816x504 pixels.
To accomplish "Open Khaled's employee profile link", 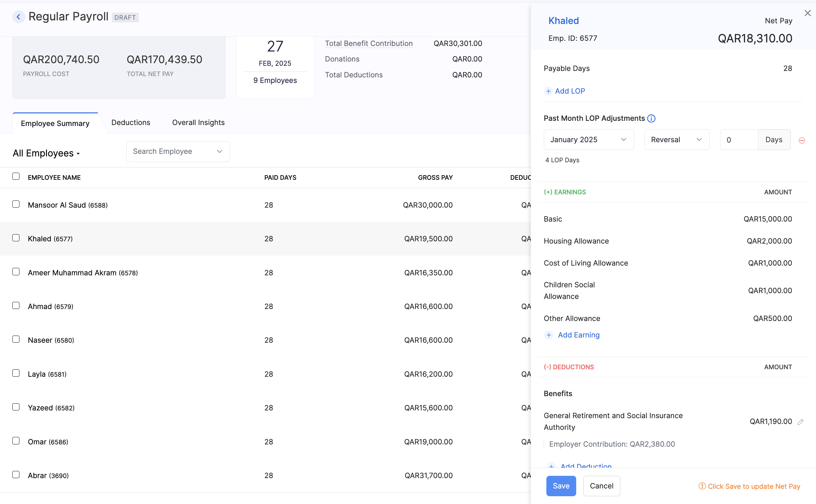I will click(563, 20).
